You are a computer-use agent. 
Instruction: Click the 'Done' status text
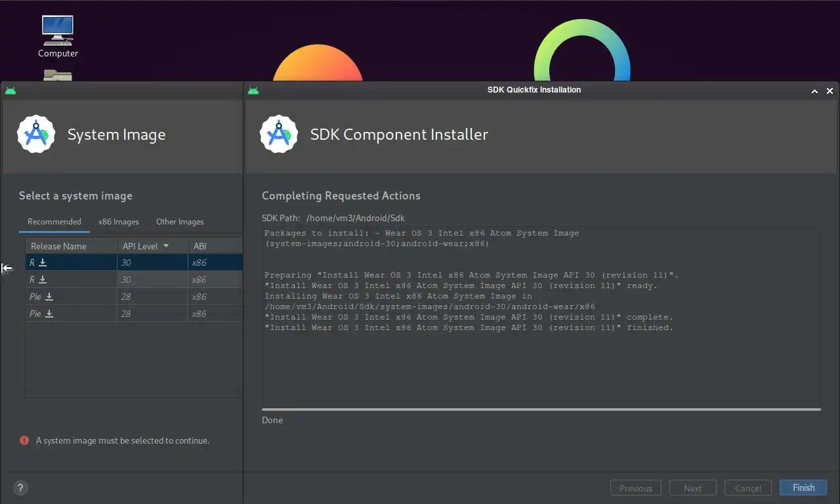[x=272, y=420]
